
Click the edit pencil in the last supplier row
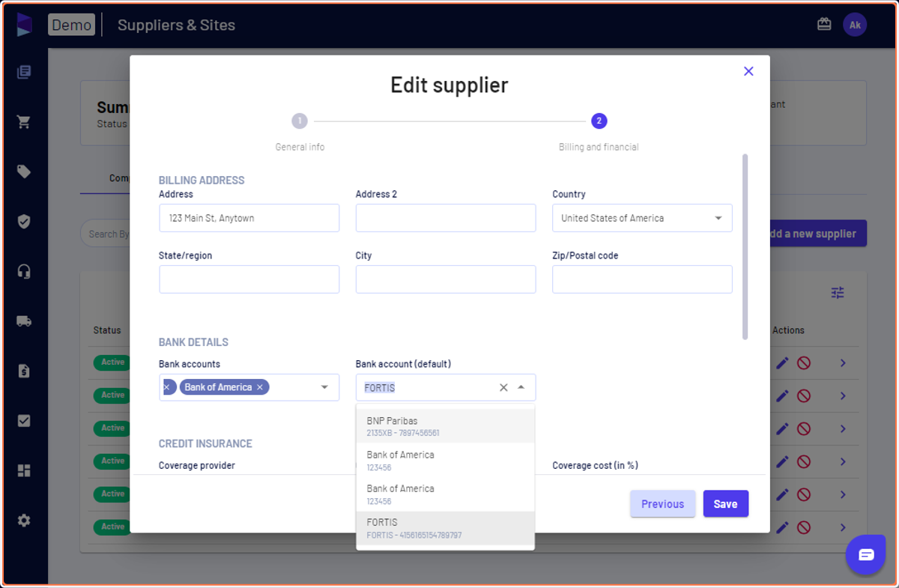(x=782, y=527)
